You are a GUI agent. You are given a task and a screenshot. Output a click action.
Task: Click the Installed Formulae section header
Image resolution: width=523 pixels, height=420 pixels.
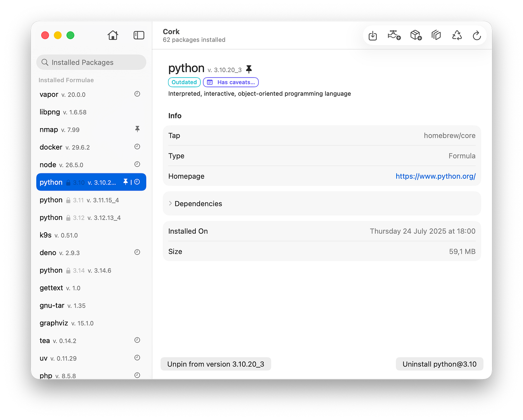(66, 80)
